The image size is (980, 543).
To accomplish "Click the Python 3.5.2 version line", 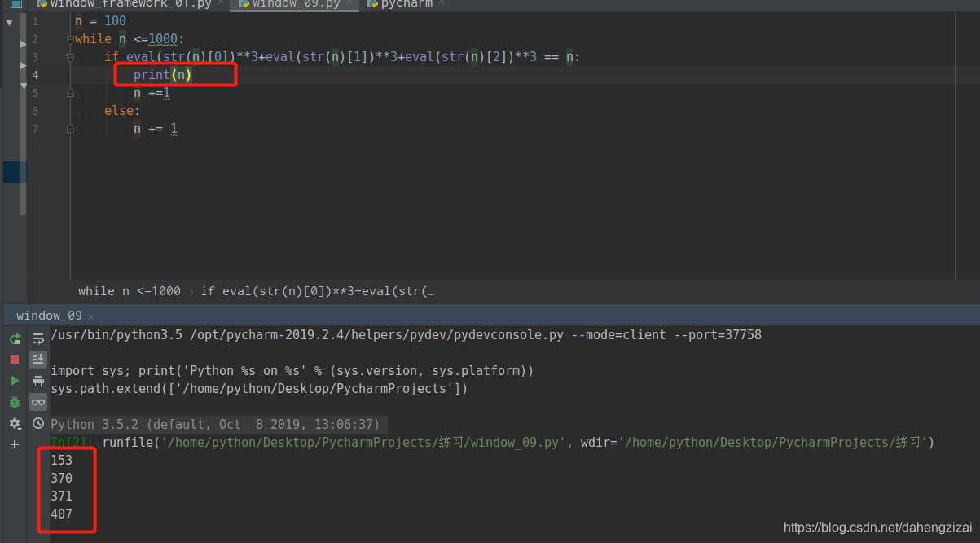I will coord(215,425).
